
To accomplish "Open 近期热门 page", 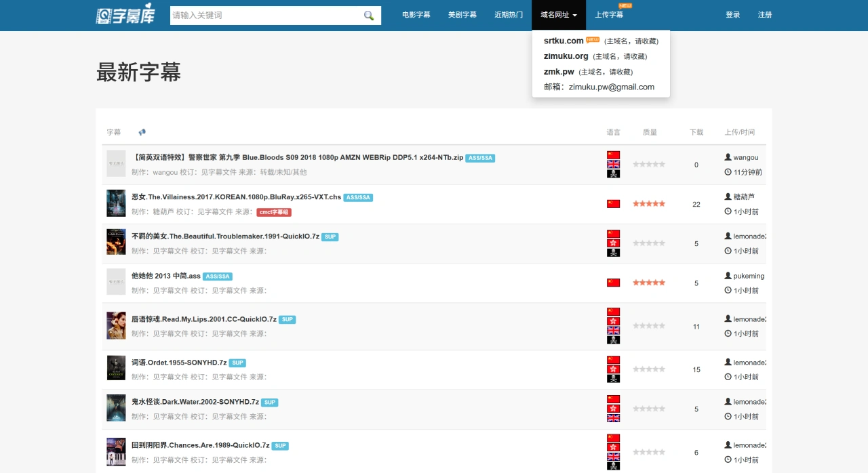I will click(509, 15).
